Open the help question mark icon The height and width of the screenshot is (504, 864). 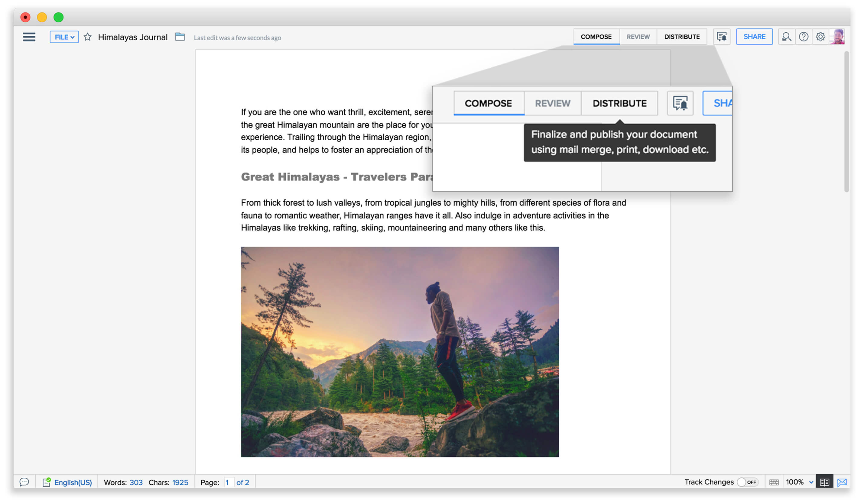tap(803, 37)
